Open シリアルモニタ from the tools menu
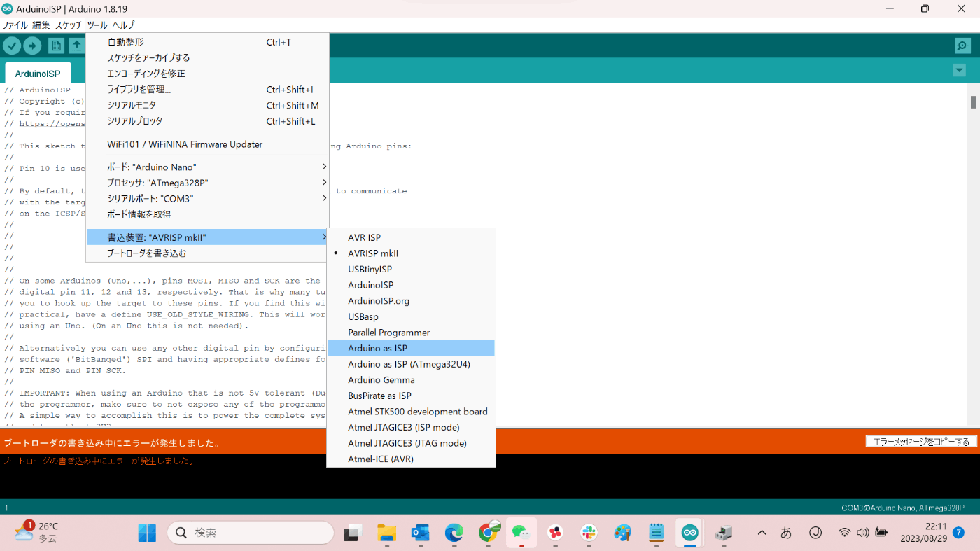The width and height of the screenshot is (980, 551). coord(207,105)
